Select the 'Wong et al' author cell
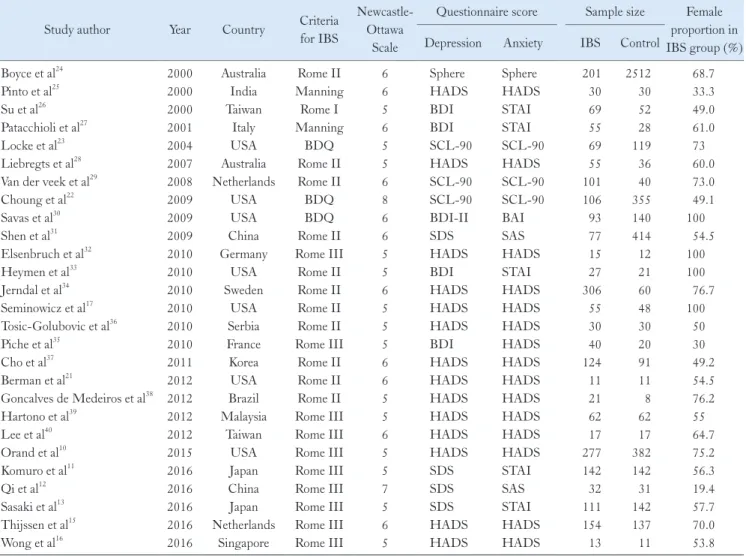Screen dimensions: 746x556 (32, 543)
